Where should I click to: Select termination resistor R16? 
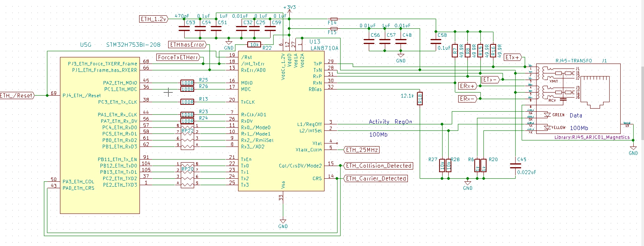(x=493, y=51)
